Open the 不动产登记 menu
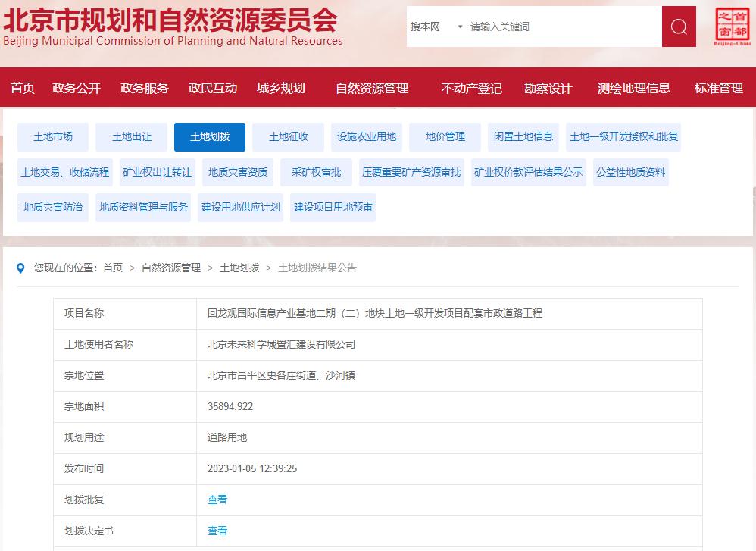 tap(471, 88)
